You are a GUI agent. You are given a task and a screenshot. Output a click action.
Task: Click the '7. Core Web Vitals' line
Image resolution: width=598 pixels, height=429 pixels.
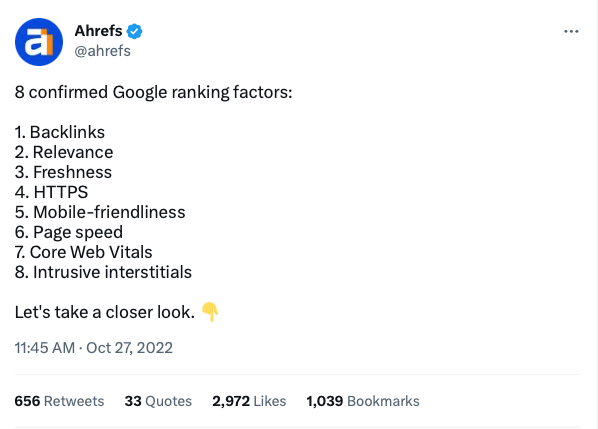(x=83, y=252)
